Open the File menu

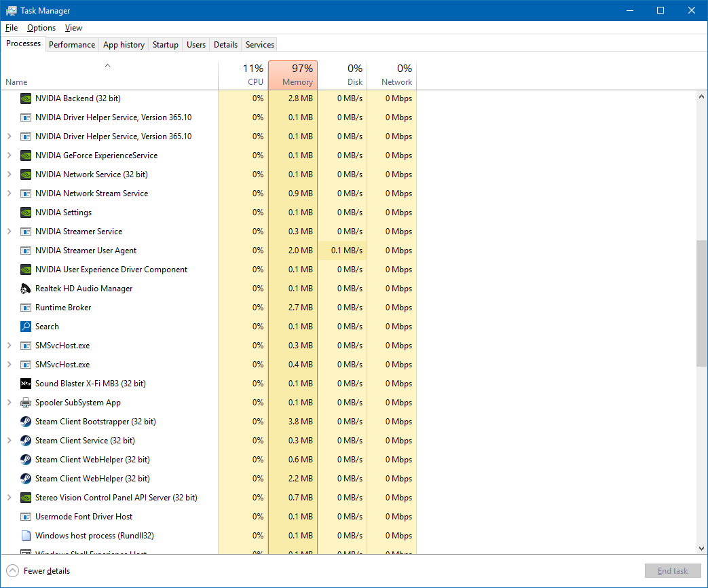pyautogui.click(x=12, y=28)
